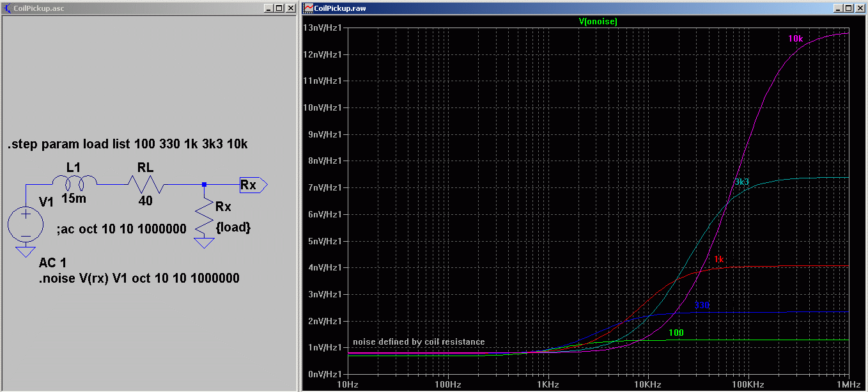Select the .noise V(rx) simulation directive
The image size is (868, 392).
(139, 278)
